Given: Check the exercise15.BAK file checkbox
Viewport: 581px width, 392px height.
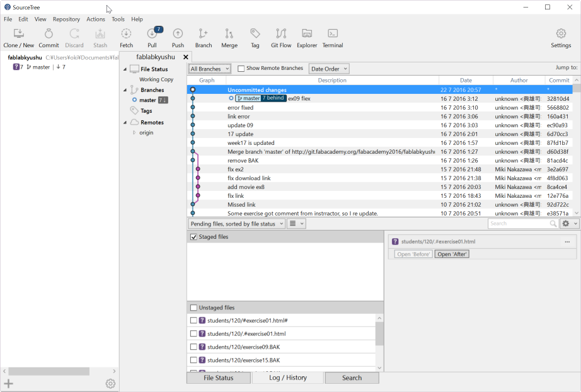Looking at the screenshot, I should [x=193, y=360].
